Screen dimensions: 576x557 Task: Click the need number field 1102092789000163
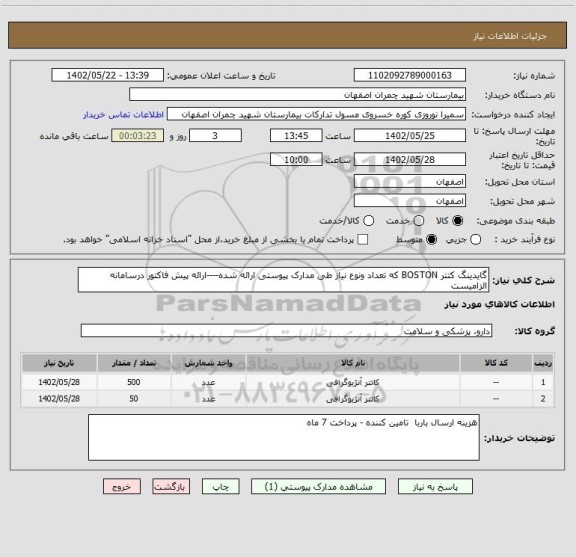[x=410, y=75]
